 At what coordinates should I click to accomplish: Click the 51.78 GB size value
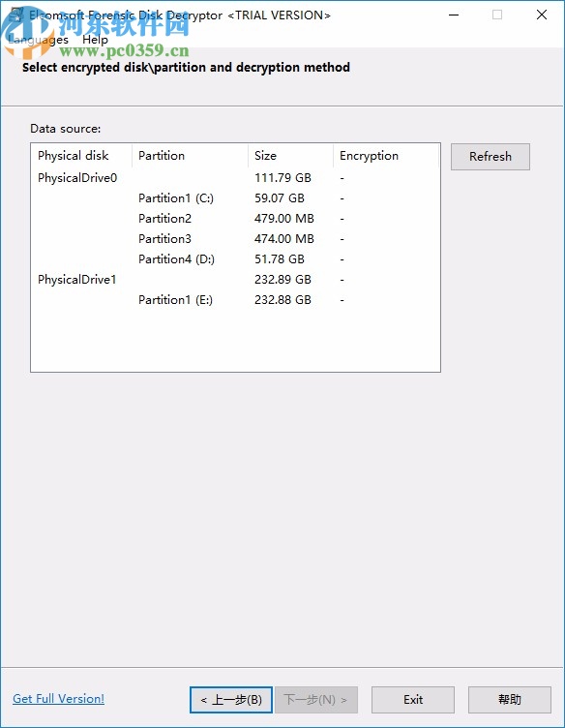(x=280, y=259)
